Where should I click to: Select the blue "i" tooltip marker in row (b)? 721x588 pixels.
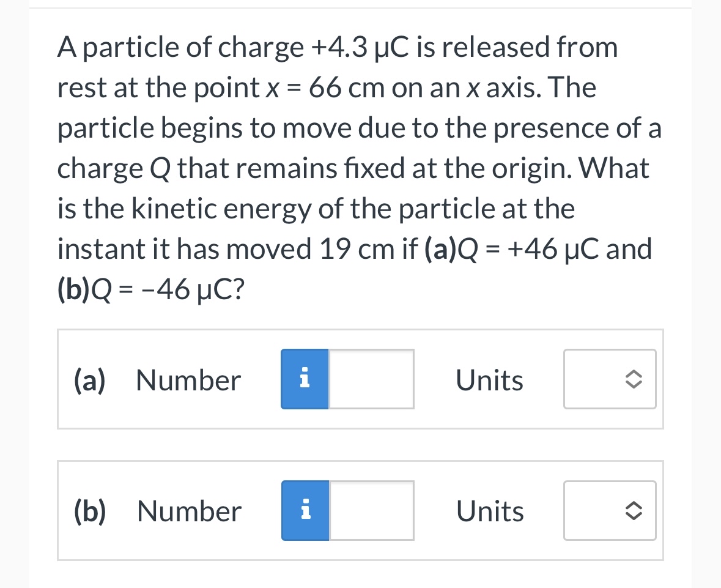pyautogui.click(x=304, y=510)
